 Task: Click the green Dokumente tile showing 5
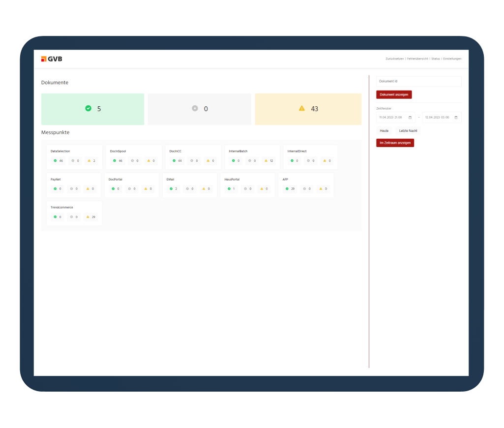92,109
